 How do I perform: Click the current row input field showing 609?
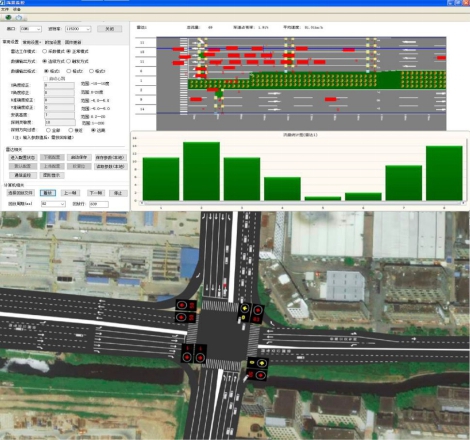99,204
